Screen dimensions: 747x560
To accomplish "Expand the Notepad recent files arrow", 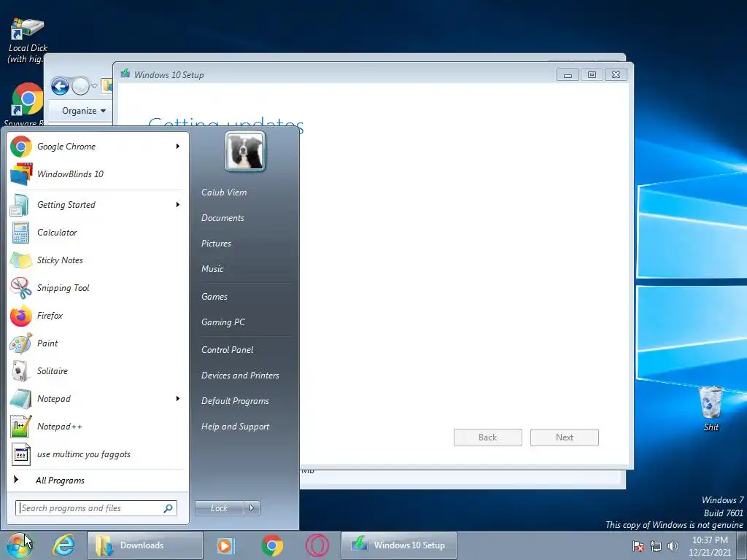I will [x=178, y=398].
